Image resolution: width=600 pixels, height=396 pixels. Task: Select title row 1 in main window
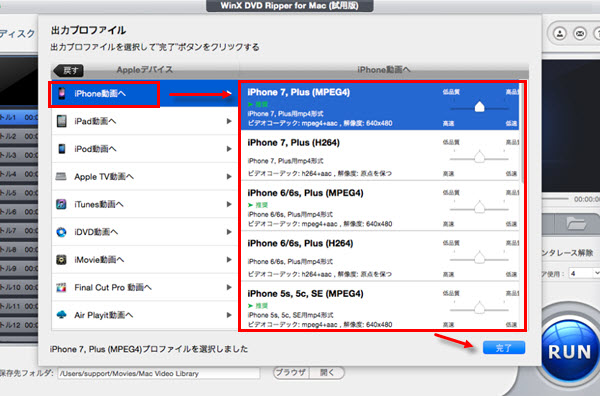click(x=19, y=117)
